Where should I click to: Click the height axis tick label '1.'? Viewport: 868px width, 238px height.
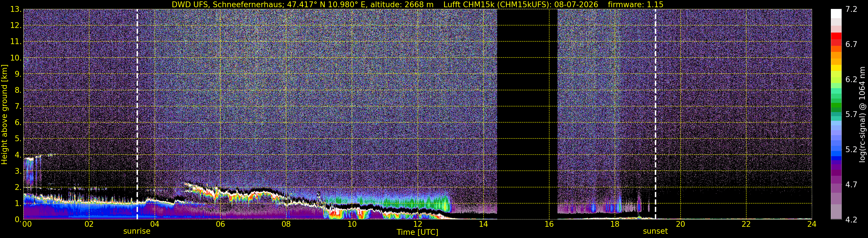(18, 204)
